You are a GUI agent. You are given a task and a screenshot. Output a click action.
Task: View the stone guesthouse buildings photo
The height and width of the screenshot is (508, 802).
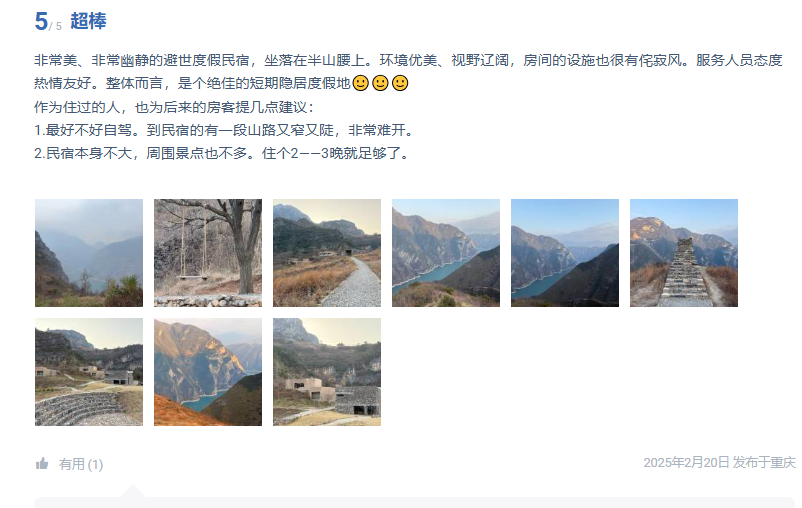327,372
